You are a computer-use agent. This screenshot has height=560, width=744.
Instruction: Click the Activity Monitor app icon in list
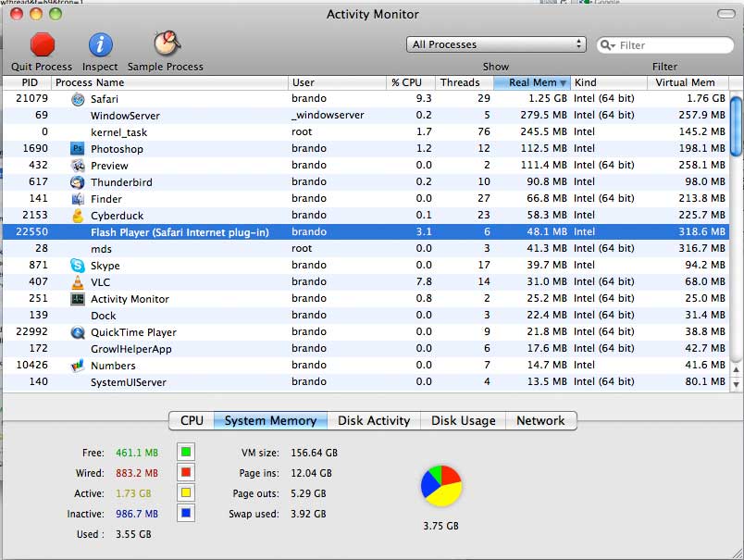point(78,299)
